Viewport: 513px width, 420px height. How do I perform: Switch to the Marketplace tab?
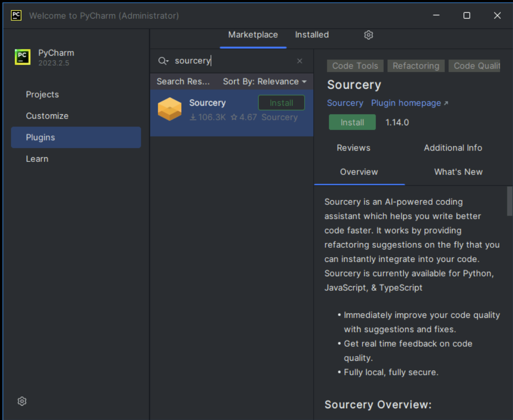click(x=253, y=35)
